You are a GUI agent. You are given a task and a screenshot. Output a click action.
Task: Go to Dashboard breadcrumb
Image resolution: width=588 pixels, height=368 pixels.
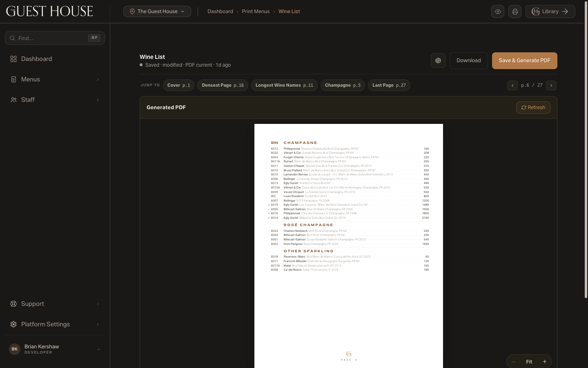pyautogui.click(x=220, y=11)
